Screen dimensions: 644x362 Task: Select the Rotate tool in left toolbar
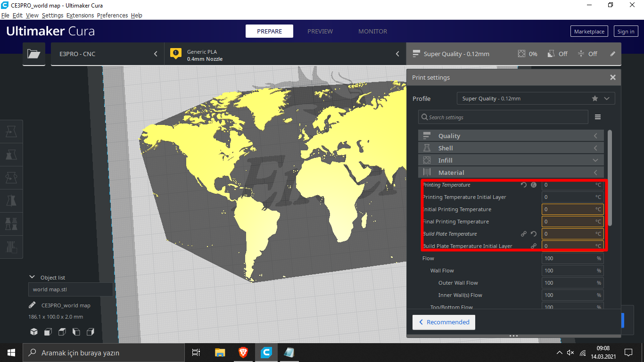pos(11,178)
